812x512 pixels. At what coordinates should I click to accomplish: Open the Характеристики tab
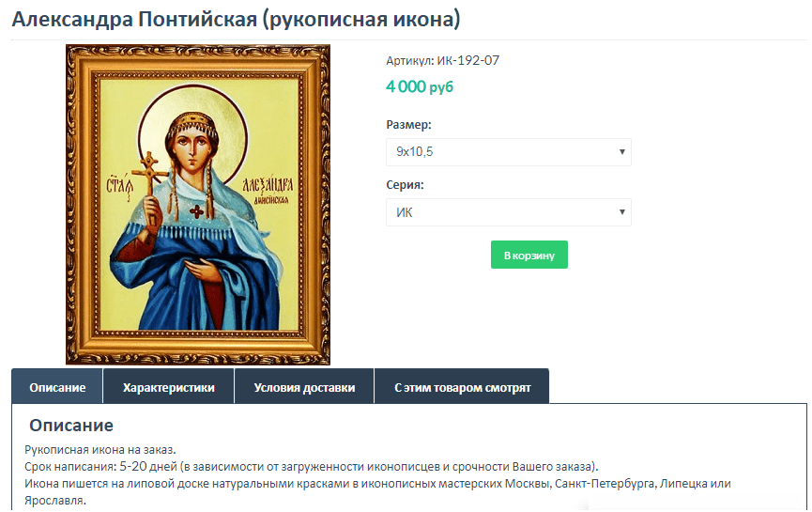click(168, 387)
